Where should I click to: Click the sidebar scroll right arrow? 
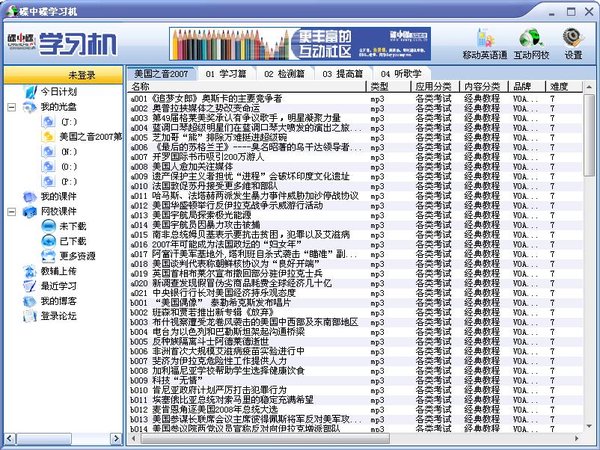116,439
